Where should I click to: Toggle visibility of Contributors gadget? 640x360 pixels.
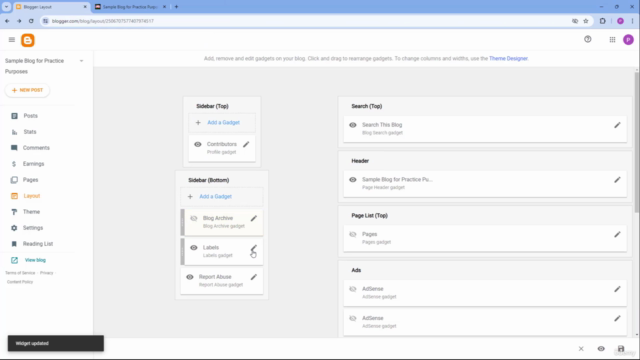(x=198, y=144)
